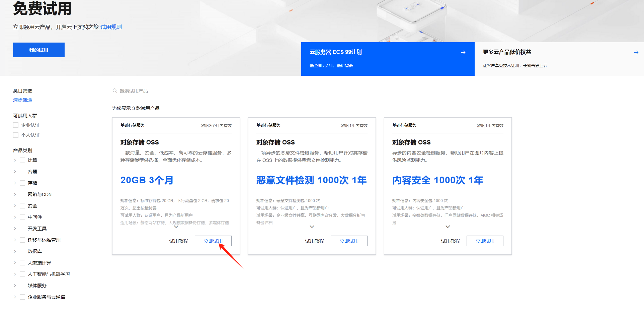Tick the 大数据计算 category checkbox
The image size is (644, 309).
[22, 263]
